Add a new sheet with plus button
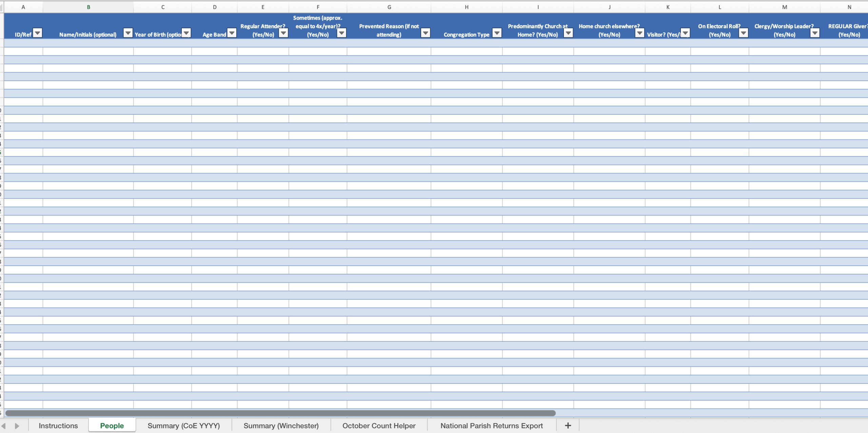Viewport: 868px width, 433px height. click(x=568, y=426)
